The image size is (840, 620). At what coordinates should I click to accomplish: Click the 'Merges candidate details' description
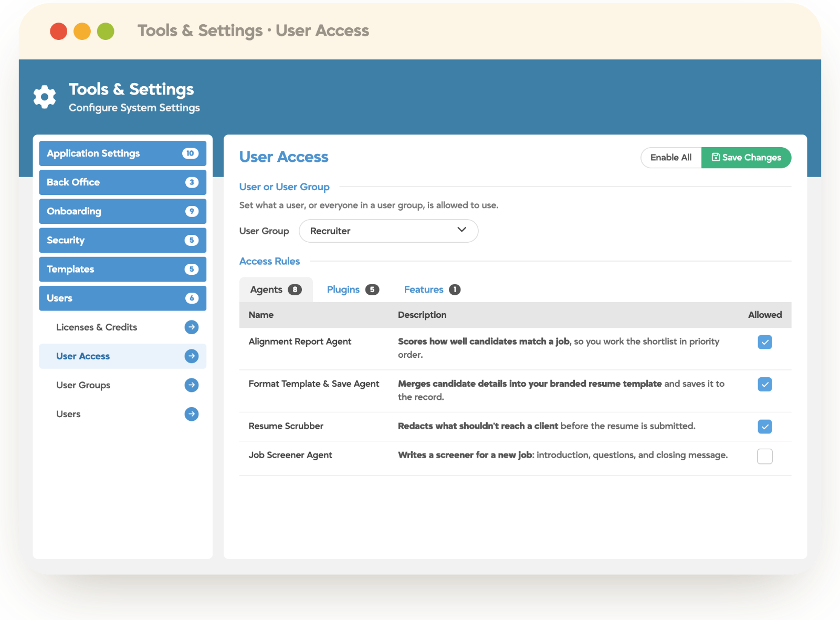tap(561, 390)
